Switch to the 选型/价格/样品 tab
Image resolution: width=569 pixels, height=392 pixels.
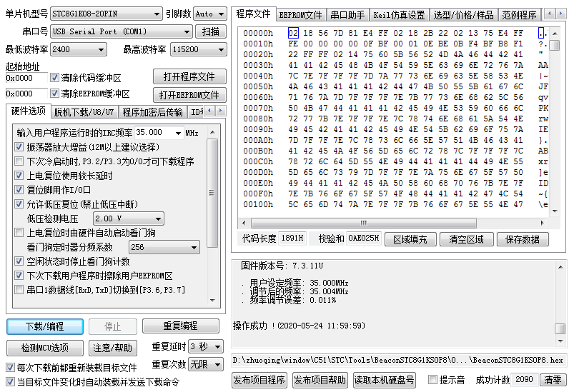coord(464,15)
